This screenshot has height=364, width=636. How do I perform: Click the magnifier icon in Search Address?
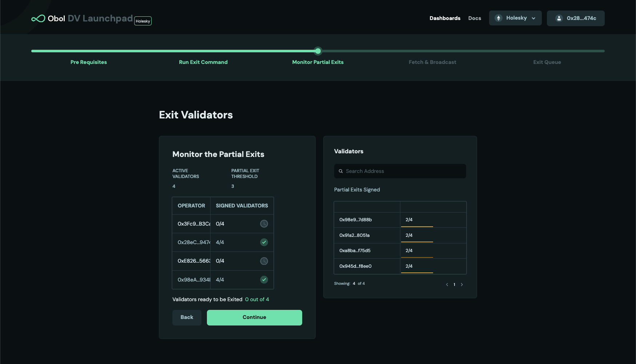[341, 171]
